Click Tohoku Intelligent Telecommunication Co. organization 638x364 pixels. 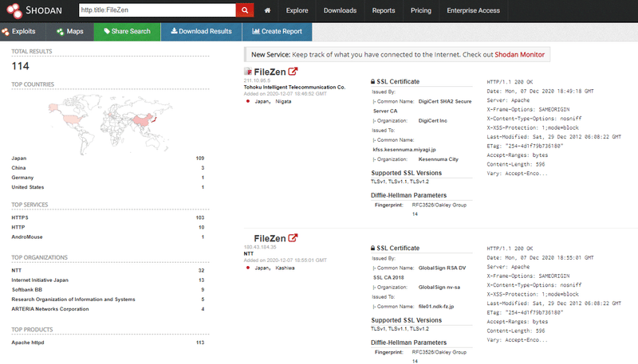(294, 88)
